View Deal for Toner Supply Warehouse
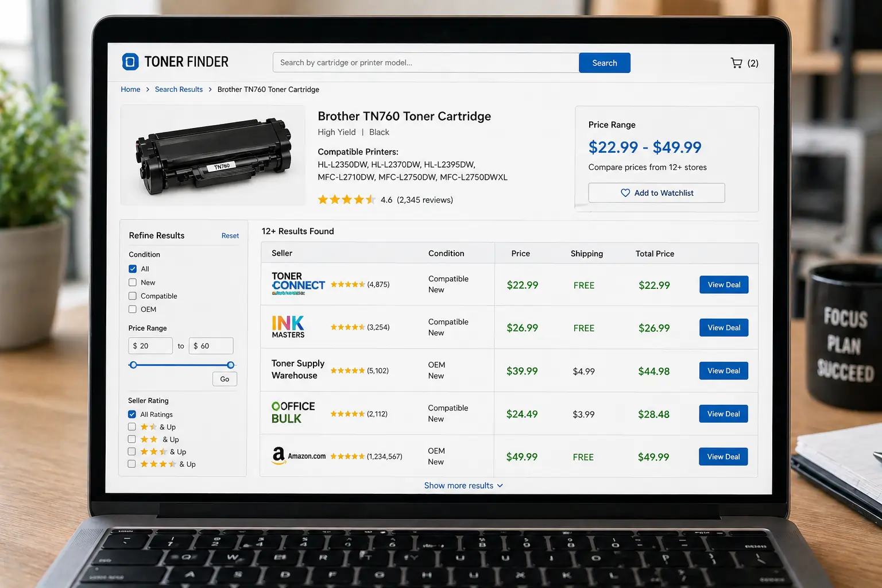The width and height of the screenshot is (882, 588). [x=724, y=371]
